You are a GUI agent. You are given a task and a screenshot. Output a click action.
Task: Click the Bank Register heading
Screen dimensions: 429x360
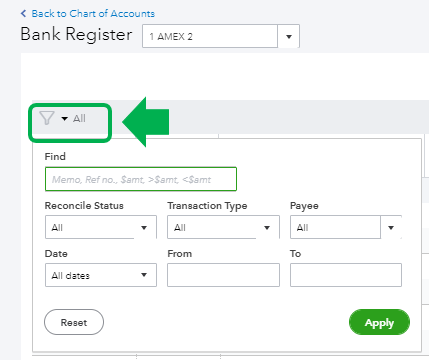coord(76,35)
